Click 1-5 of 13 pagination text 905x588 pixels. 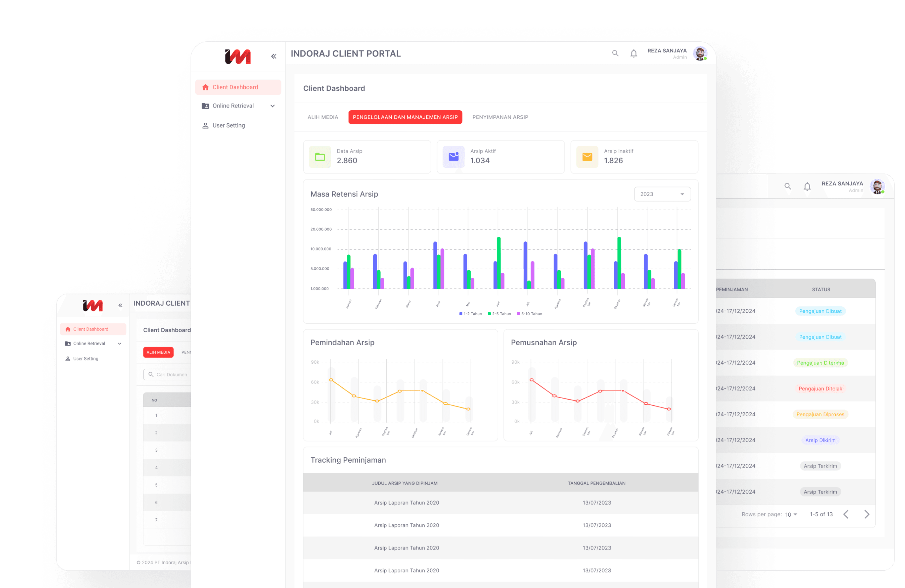tap(821, 514)
